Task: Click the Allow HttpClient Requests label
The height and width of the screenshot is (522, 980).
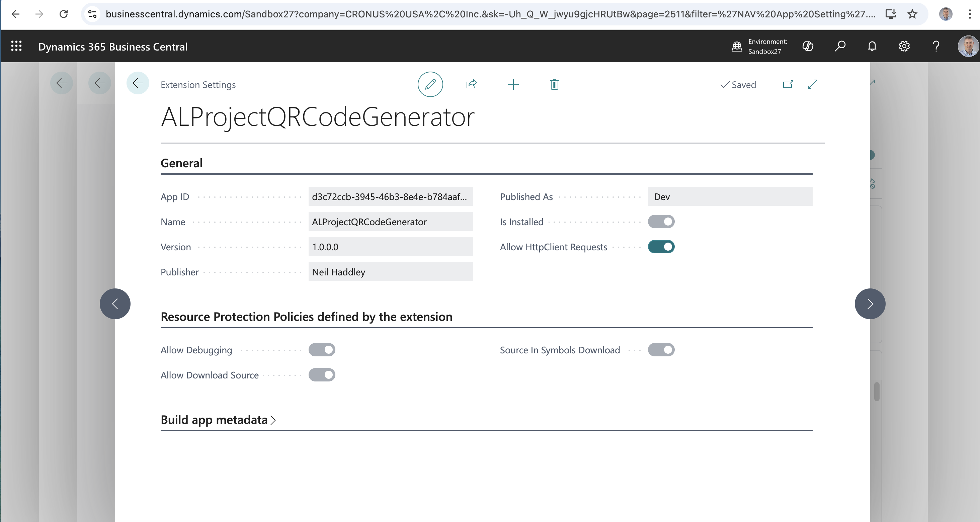Action: pyautogui.click(x=553, y=247)
